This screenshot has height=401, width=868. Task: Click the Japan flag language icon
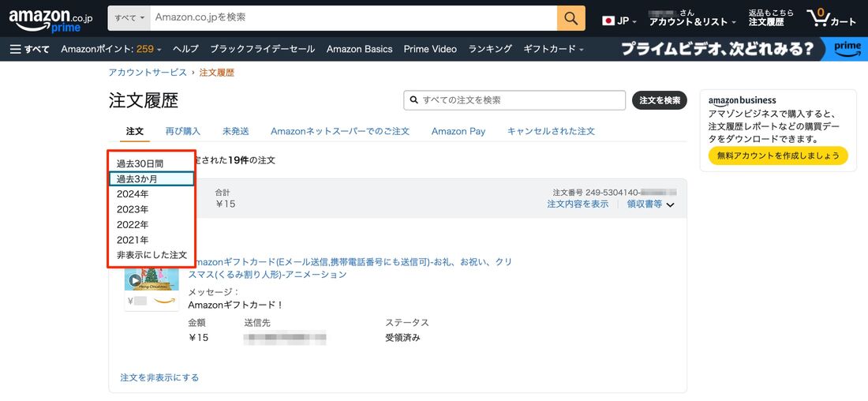coord(608,21)
